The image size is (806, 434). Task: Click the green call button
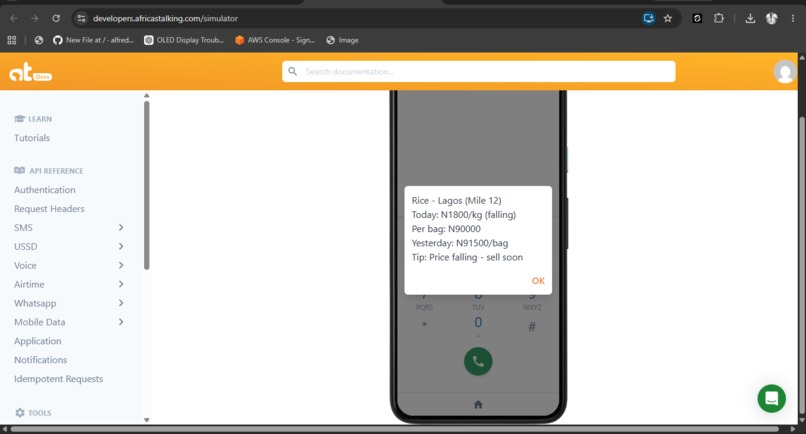click(x=478, y=361)
